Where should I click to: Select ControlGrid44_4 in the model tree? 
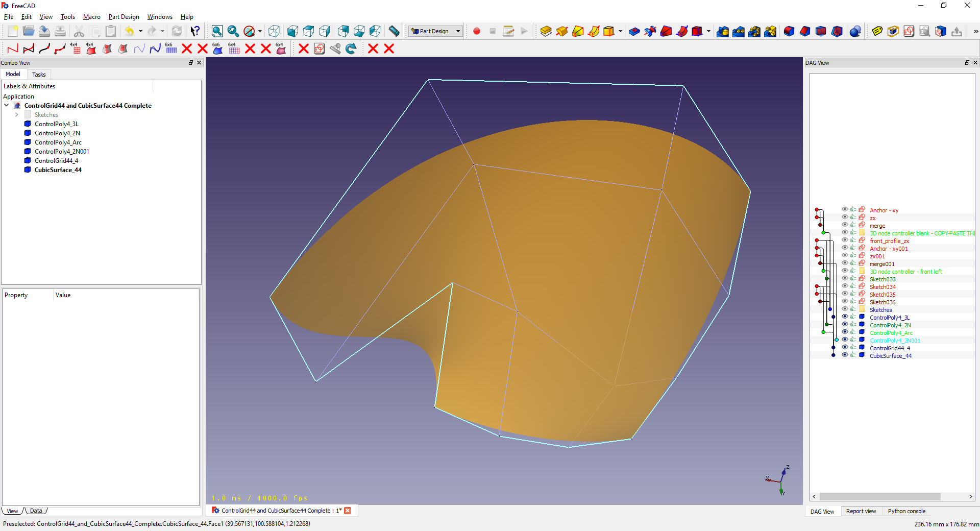click(56, 161)
